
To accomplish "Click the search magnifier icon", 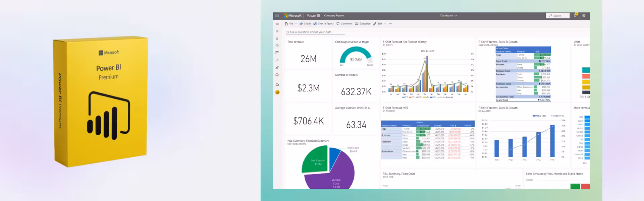I will pyautogui.click(x=550, y=15).
